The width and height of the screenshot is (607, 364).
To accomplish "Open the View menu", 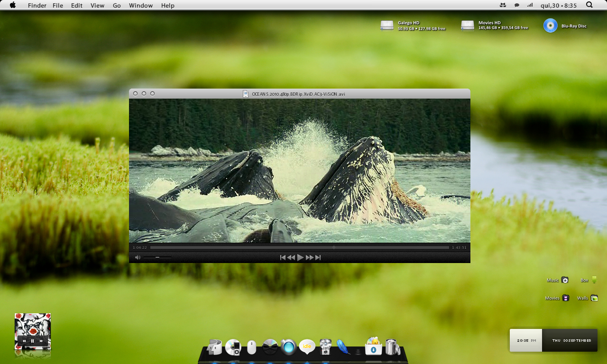I will tap(97, 5).
